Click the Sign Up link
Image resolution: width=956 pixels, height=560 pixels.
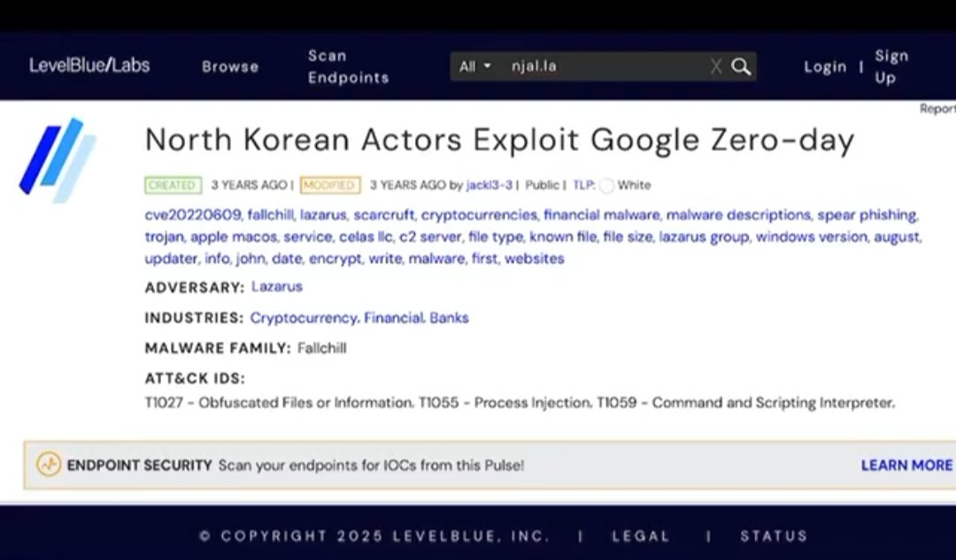[891, 66]
